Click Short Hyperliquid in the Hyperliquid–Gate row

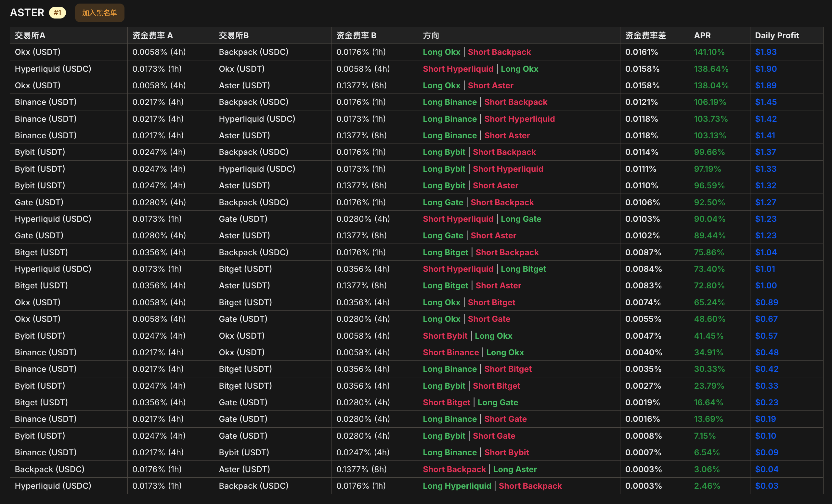(458, 219)
